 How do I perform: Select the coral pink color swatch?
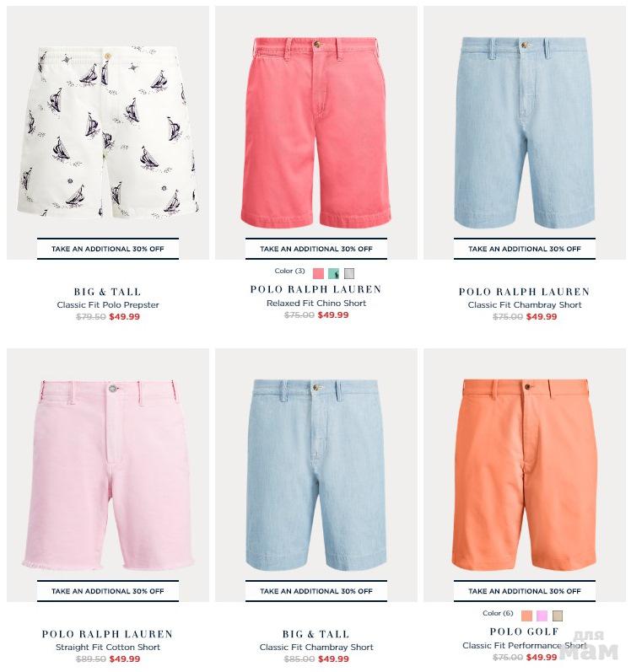point(318,273)
